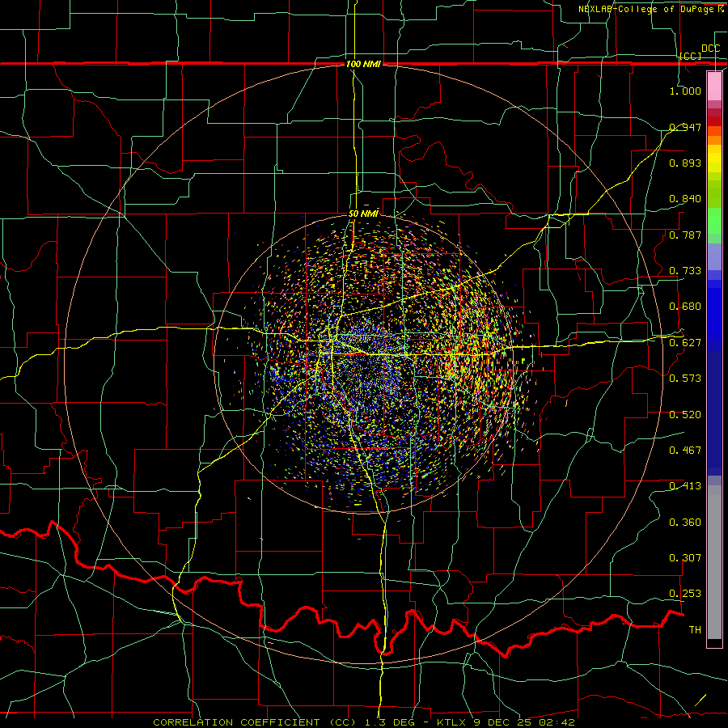Select the 0.467 legend value

(685, 451)
